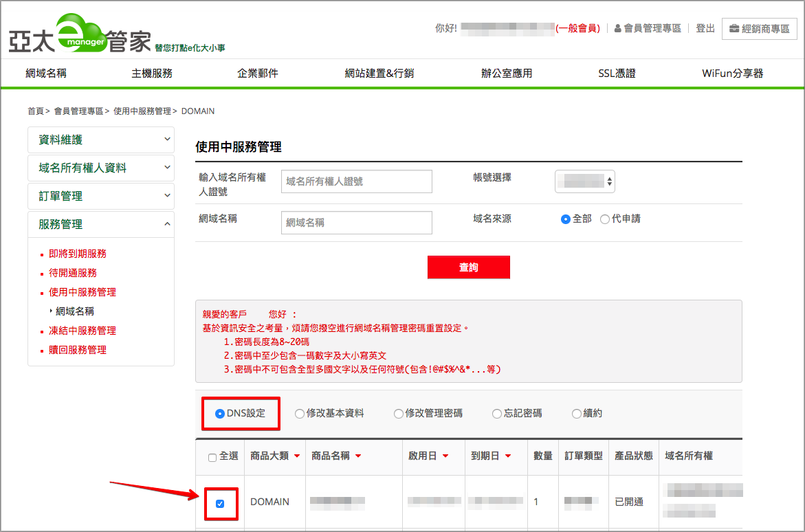Select the 修改基本資料 radio option

click(x=299, y=413)
